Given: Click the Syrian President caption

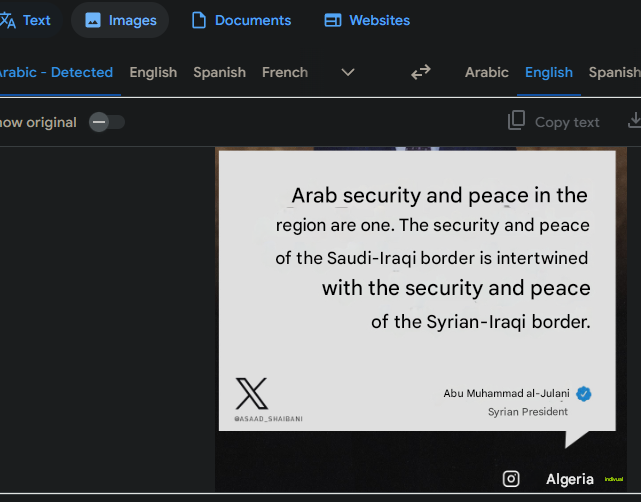Looking at the screenshot, I should pos(528,412).
